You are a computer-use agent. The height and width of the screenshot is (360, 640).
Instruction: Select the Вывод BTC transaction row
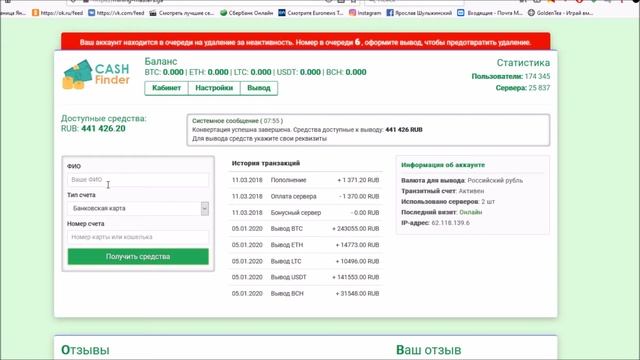tap(305, 229)
